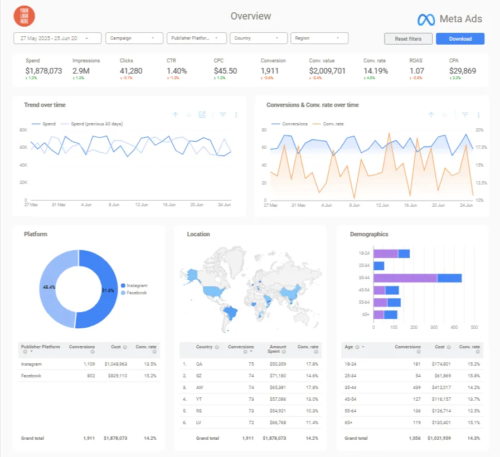
Task: Click the drill up arrow on Conversions & Conv. rate chart
Action: tap(431, 115)
